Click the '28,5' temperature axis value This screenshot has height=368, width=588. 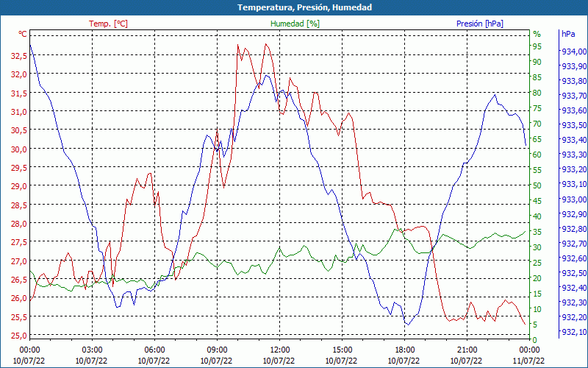[19, 205]
